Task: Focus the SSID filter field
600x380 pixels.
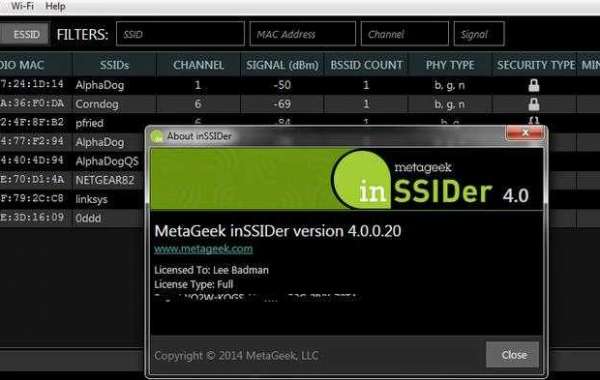Action: click(180, 34)
